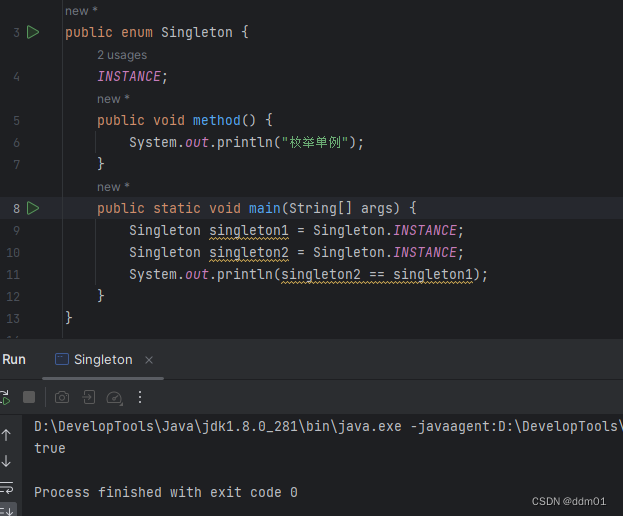Rerun the Singleton program in Run toolbar
This screenshot has width=623, height=516.
click(x=5, y=397)
